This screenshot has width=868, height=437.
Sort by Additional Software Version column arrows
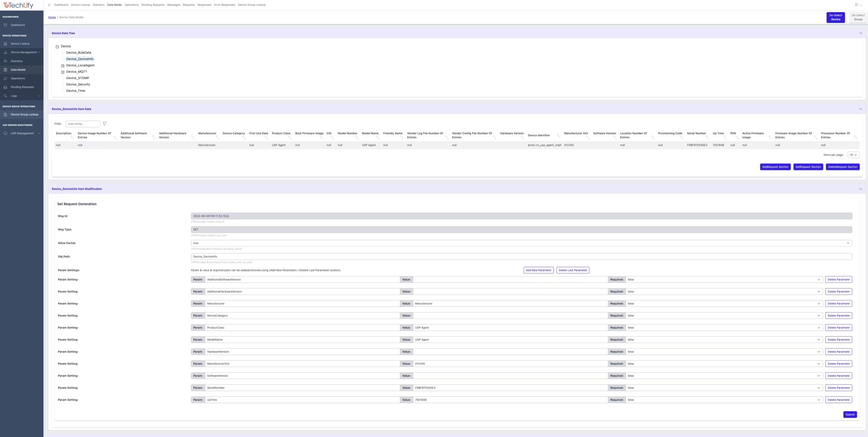[153, 137]
